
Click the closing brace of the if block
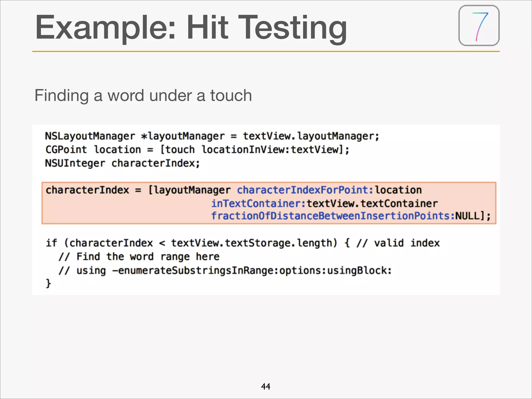point(48,283)
